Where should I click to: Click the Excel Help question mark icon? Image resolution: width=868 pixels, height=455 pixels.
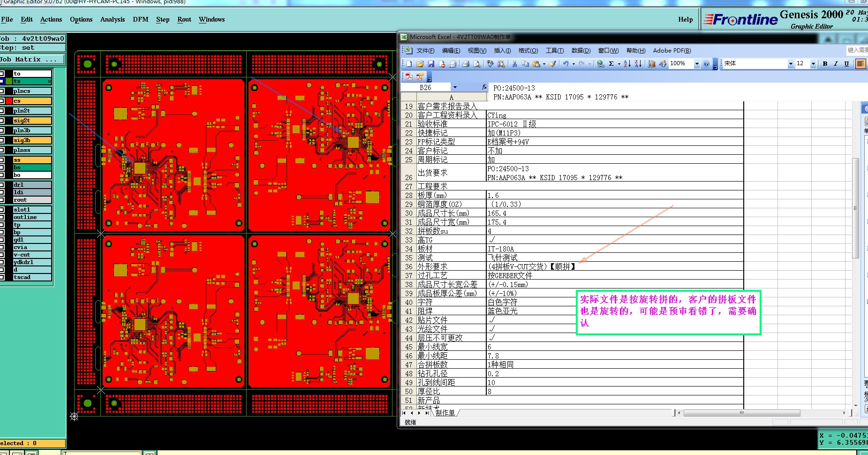coord(706,64)
